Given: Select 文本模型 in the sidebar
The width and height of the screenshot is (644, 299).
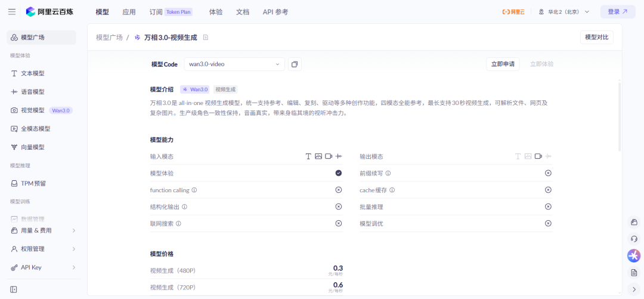Looking at the screenshot, I should click(x=42, y=73).
